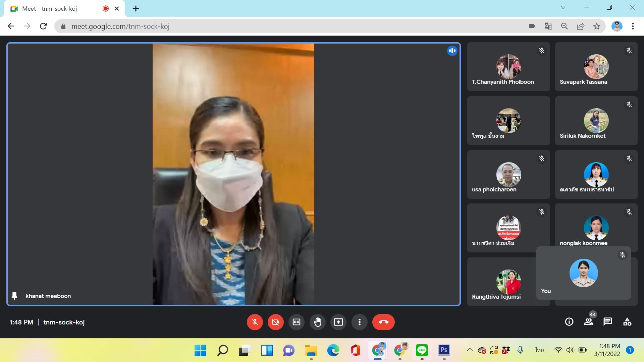Open Photoshop from taskbar
This screenshot has height=362, width=644.
pyautogui.click(x=444, y=351)
